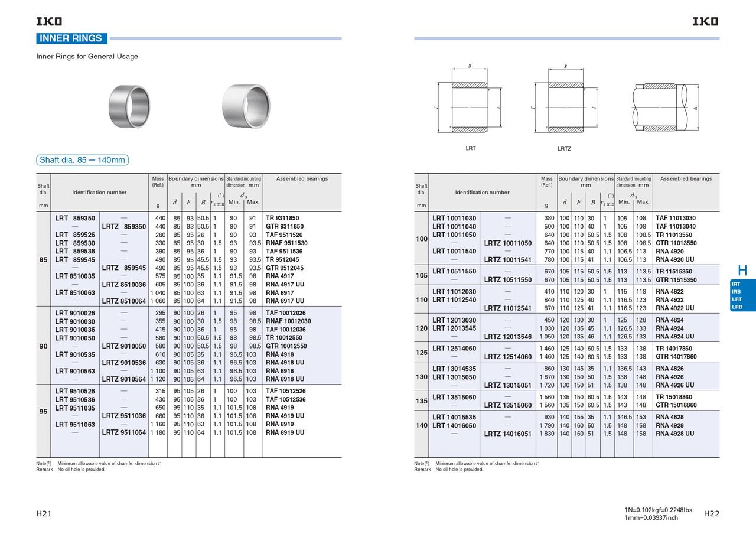756x534 pixels.
Task: Select the 'LRTZ 12013546' identification cell
Action: click(508, 336)
